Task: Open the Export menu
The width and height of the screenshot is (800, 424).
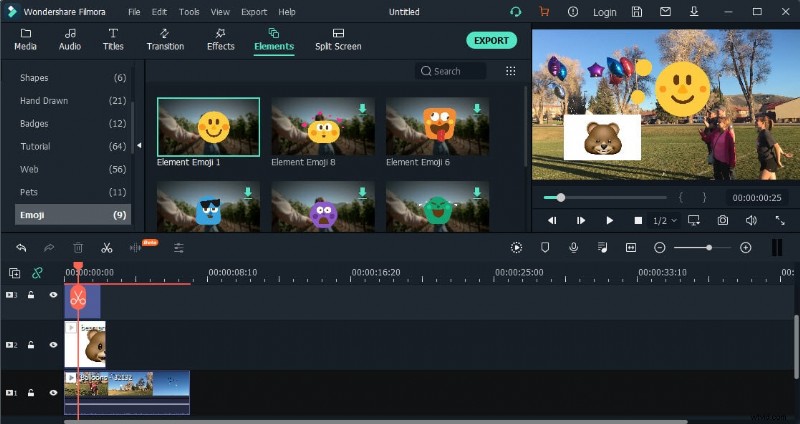Action: [x=254, y=12]
